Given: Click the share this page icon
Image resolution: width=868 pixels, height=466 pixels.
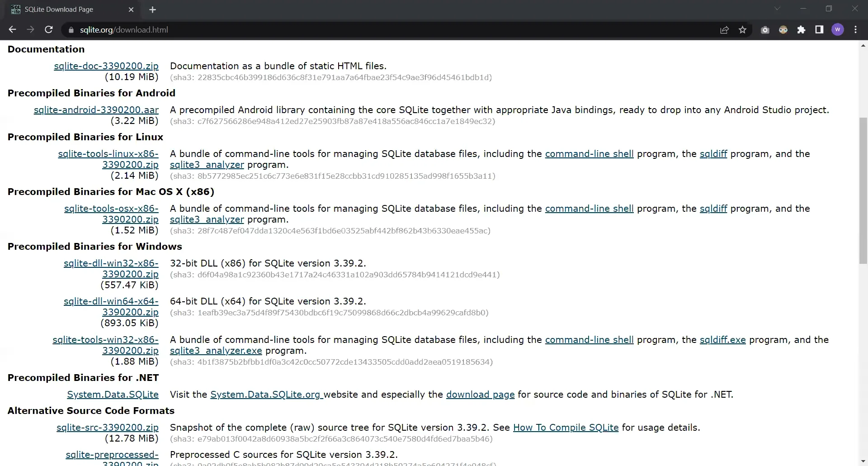Looking at the screenshot, I should pyautogui.click(x=725, y=29).
